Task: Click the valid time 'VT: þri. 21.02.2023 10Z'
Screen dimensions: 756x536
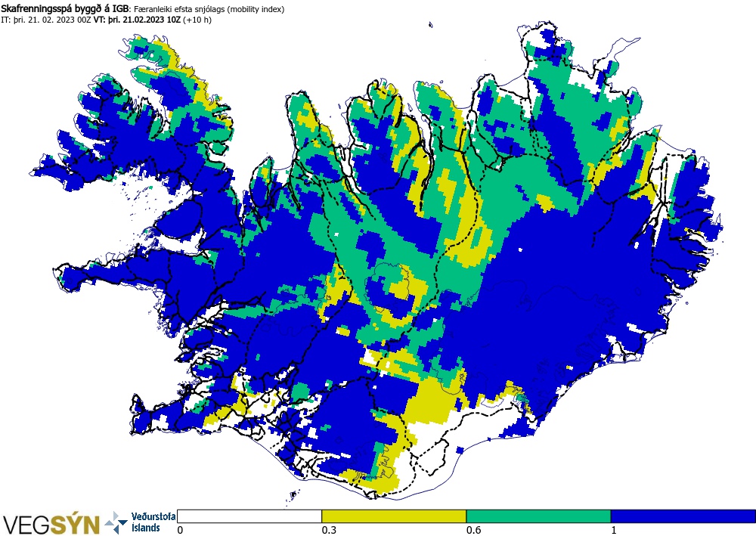Action: tap(136, 20)
